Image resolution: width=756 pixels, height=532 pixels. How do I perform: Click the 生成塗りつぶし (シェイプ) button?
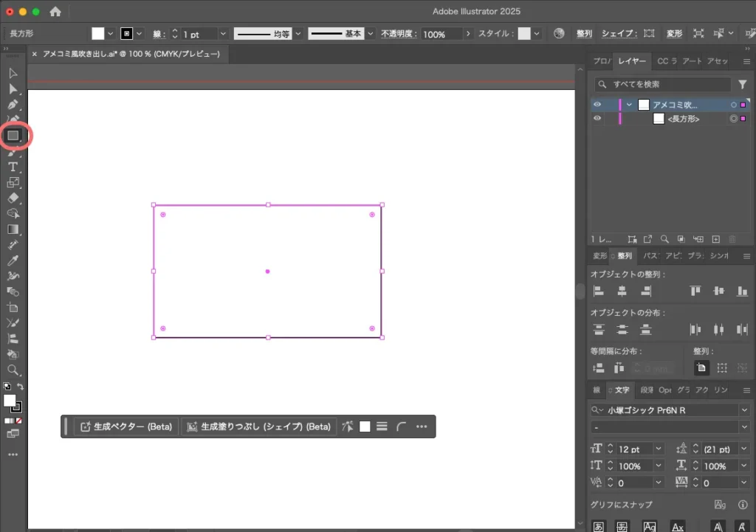[x=258, y=426]
